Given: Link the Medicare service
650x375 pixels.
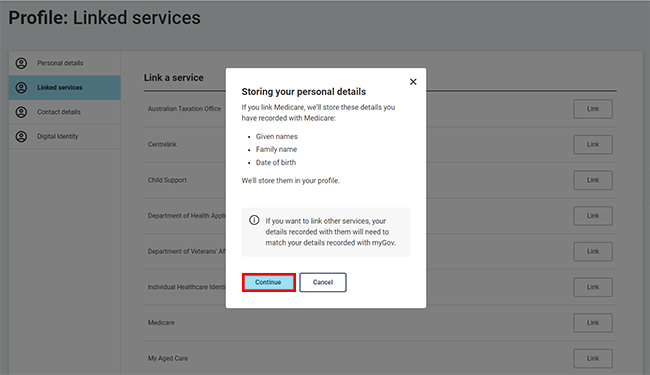Looking at the screenshot, I should pos(593,322).
